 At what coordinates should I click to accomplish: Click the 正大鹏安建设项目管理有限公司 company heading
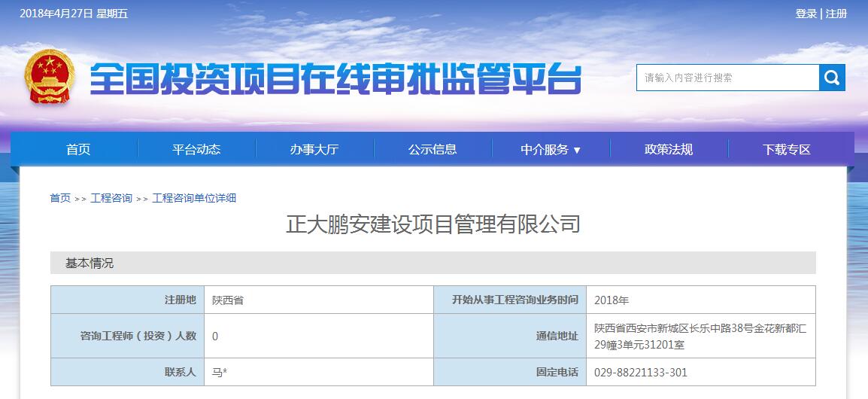[433, 224]
